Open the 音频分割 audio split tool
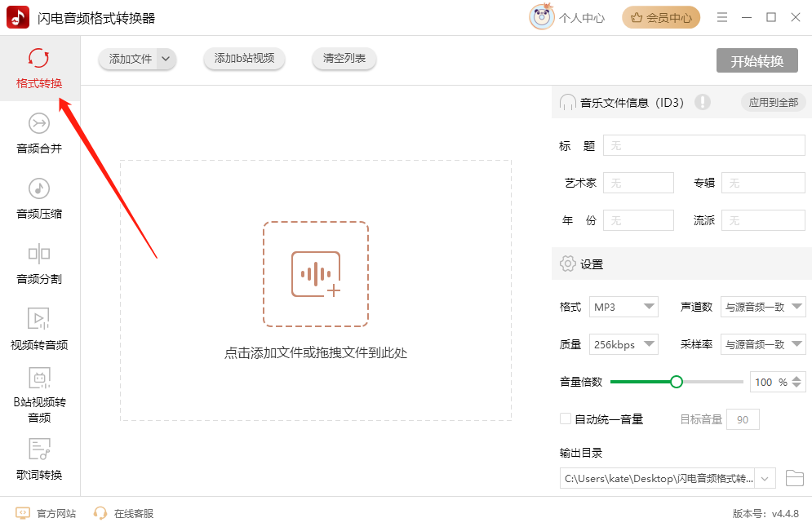This screenshot has height=527, width=812. tap(39, 263)
